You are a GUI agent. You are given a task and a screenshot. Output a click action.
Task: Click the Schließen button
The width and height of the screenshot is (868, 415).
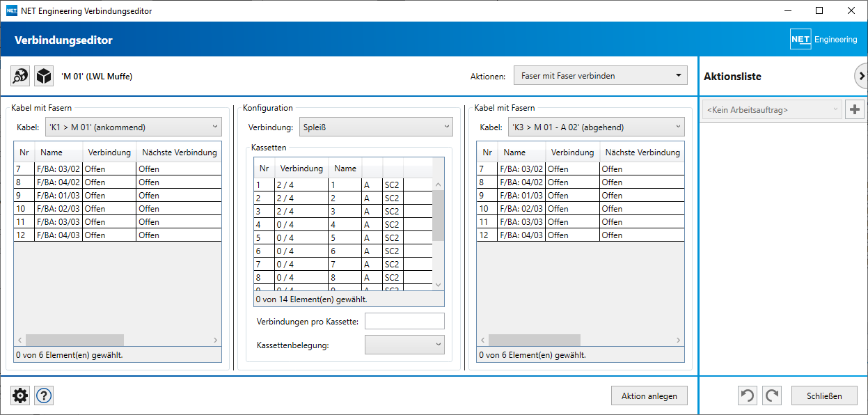click(x=824, y=396)
